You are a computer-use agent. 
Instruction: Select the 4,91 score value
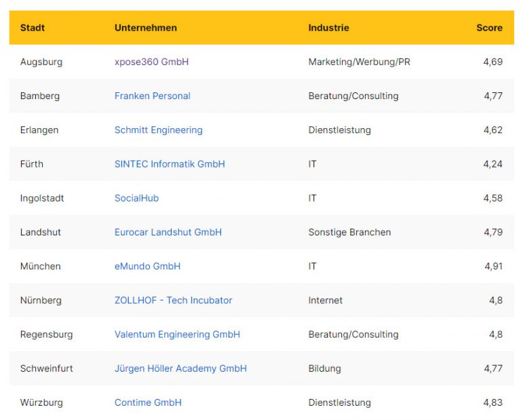click(x=493, y=266)
